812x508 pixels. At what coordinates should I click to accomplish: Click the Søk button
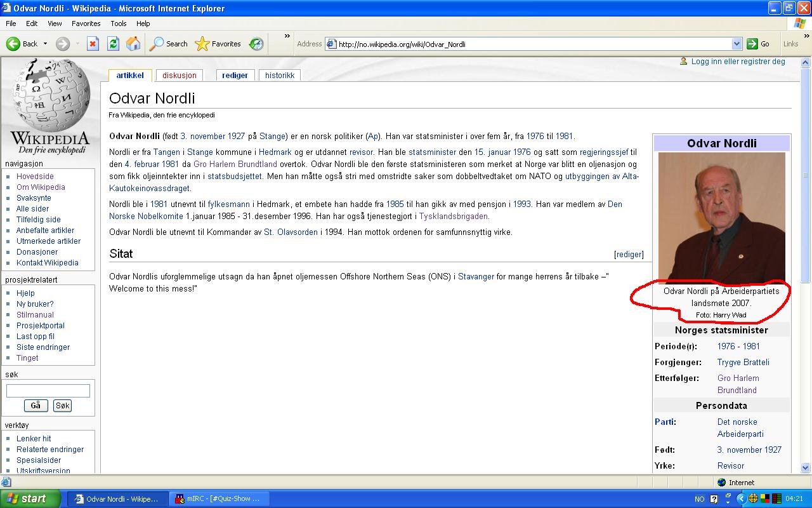62,405
